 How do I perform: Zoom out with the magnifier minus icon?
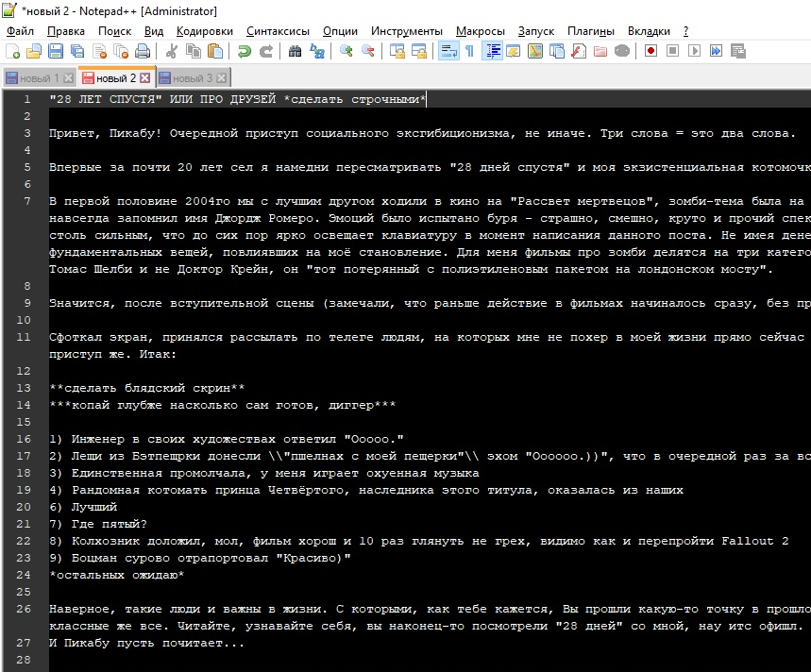point(368,51)
